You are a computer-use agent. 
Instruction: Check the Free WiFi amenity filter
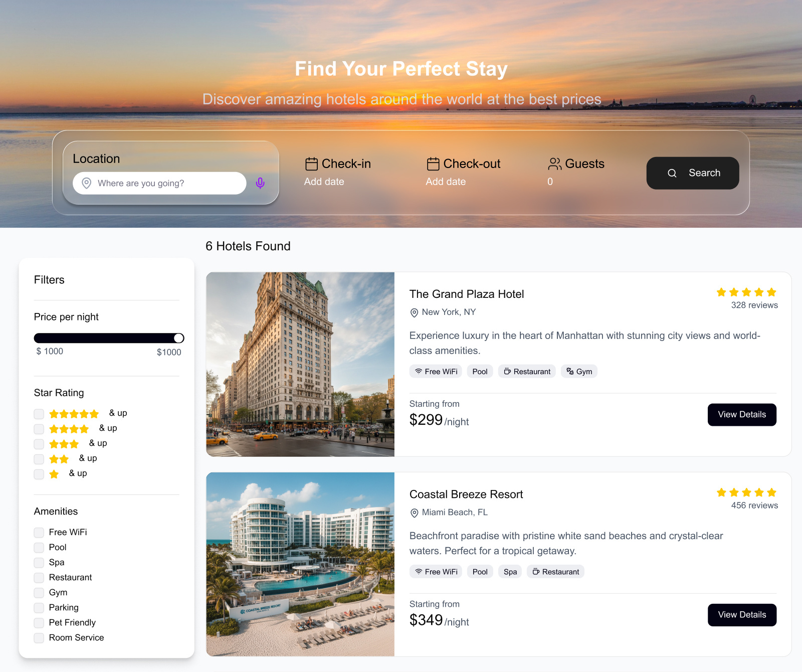(39, 532)
